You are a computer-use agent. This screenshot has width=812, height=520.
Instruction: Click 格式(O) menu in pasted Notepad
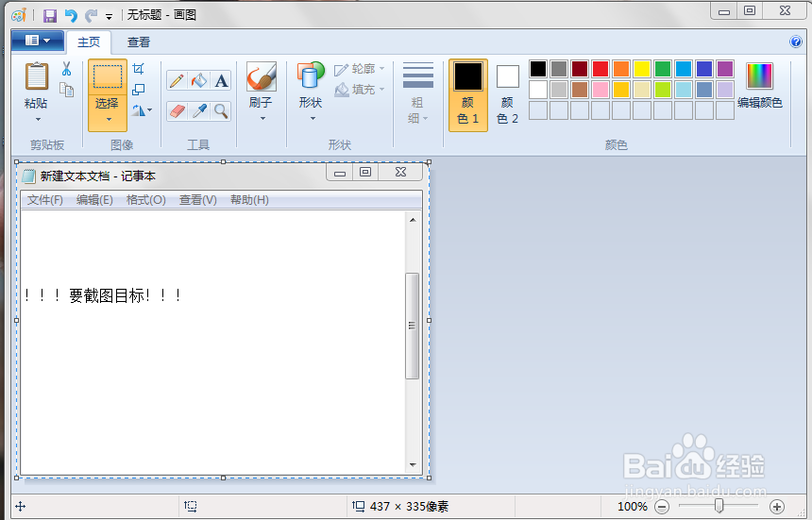[146, 200]
